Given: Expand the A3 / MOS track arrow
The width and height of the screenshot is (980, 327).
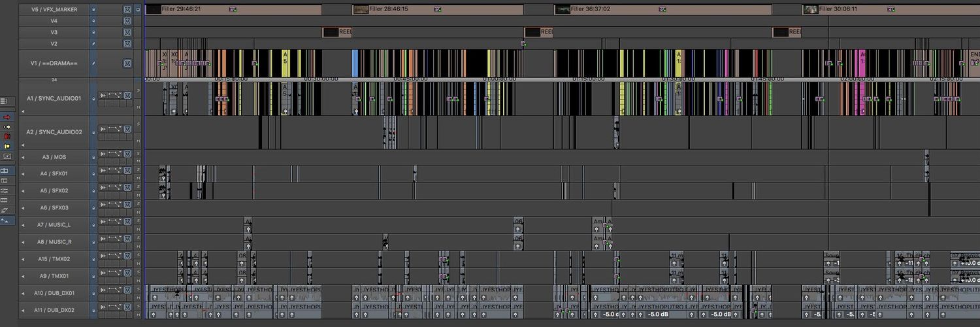Looking at the screenshot, I should click(24, 157).
